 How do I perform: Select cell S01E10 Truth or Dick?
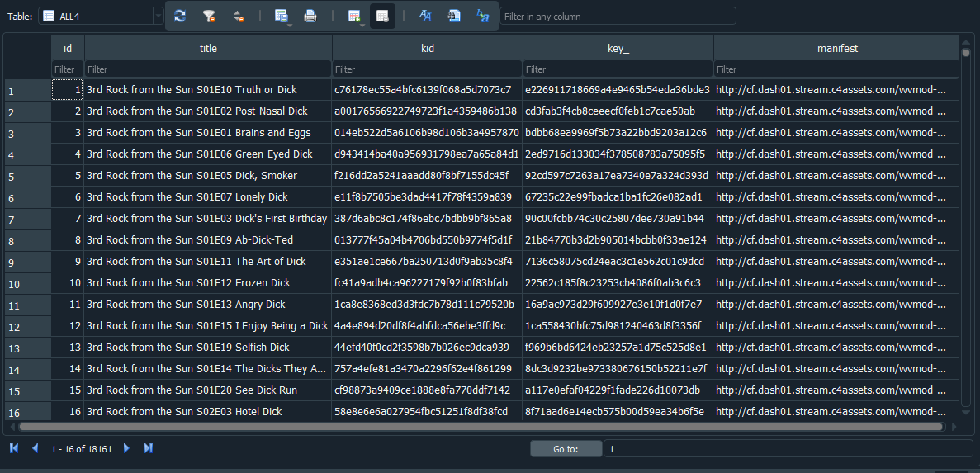[208, 90]
